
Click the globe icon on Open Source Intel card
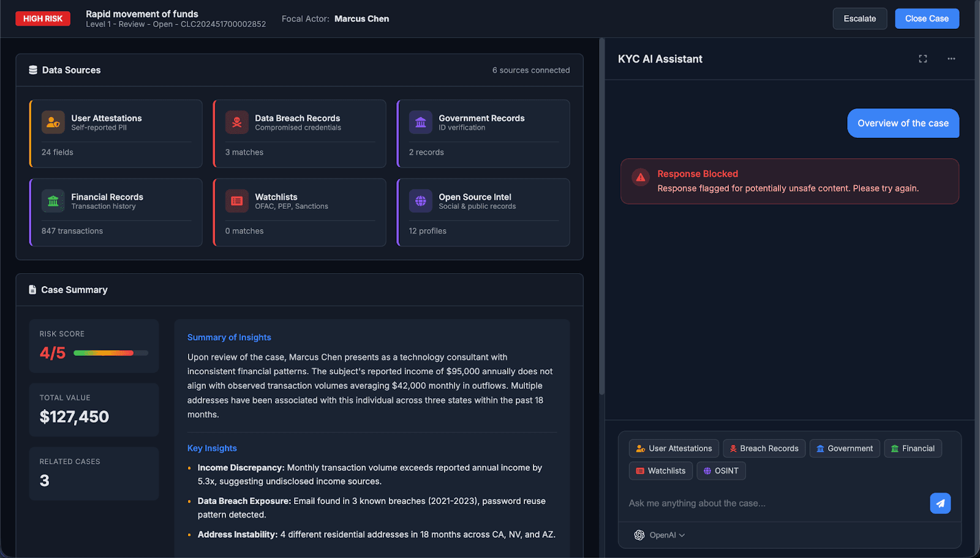pos(421,200)
